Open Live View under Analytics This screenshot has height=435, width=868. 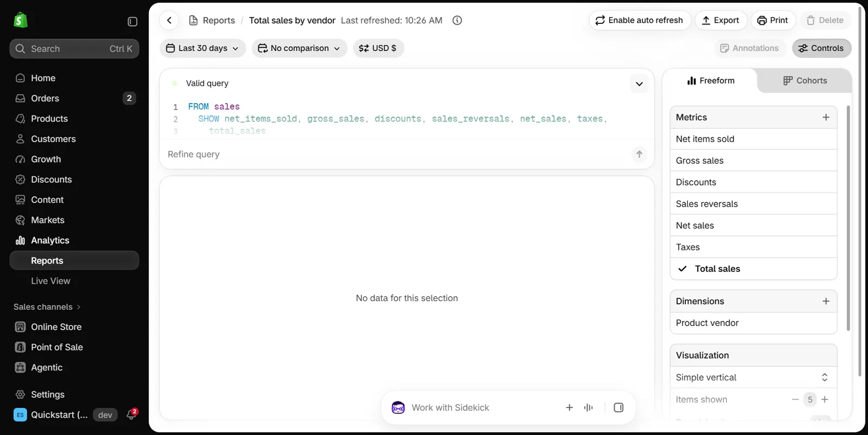tap(74, 281)
